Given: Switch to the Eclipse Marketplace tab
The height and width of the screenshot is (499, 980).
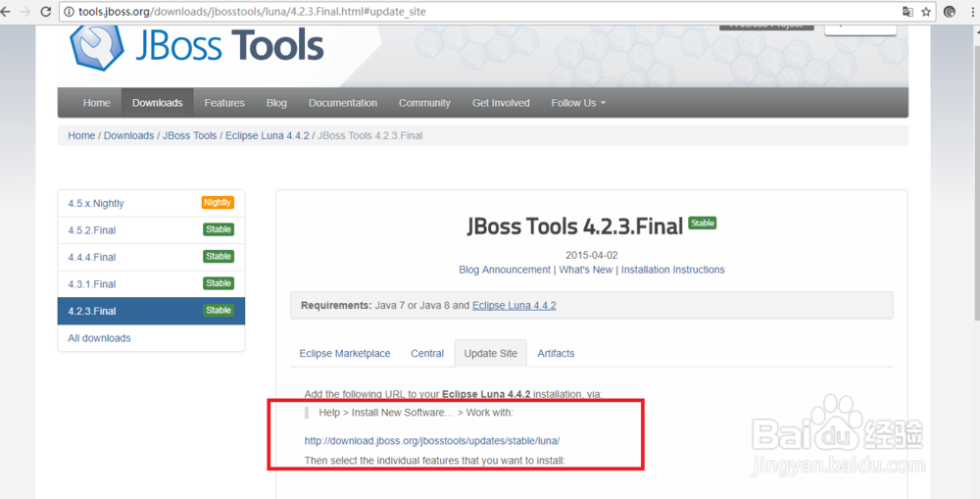Looking at the screenshot, I should [x=344, y=353].
